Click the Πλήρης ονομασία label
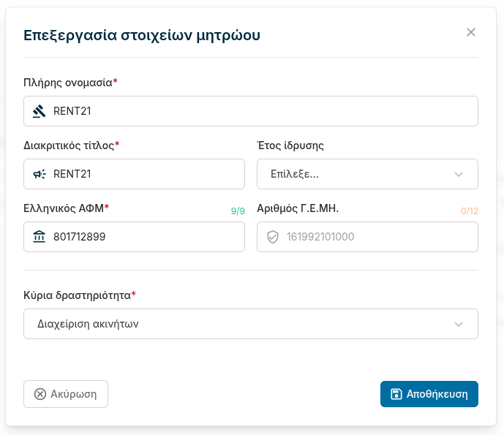This screenshot has width=504, height=435. [70, 83]
